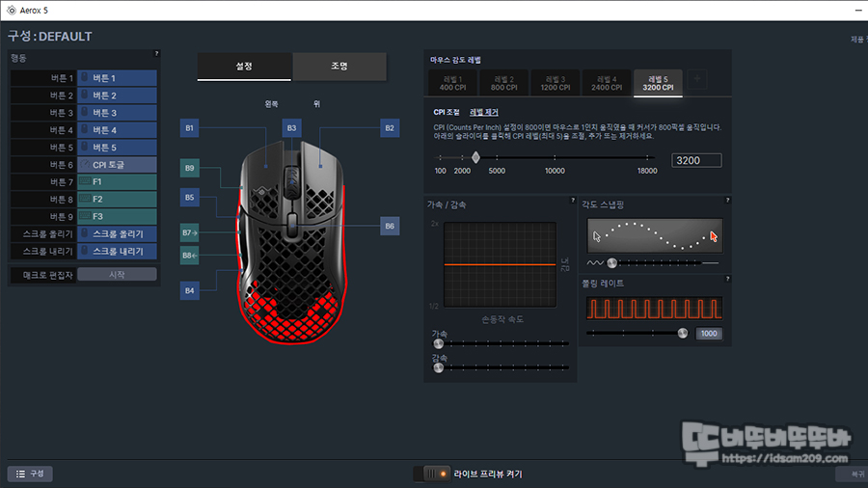Click the B6 CPI button label
The width and height of the screenshot is (868, 488).
pos(390,226)
